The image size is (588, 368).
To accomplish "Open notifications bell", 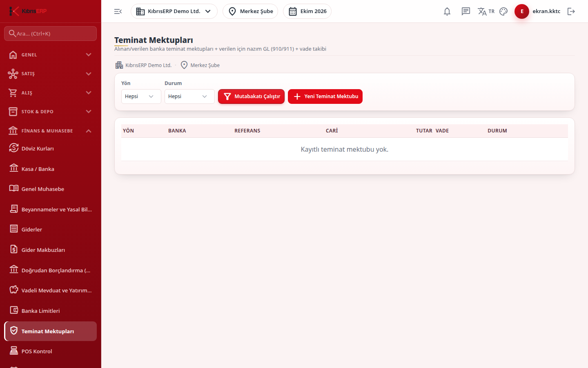I will click(x=447, y=11).
